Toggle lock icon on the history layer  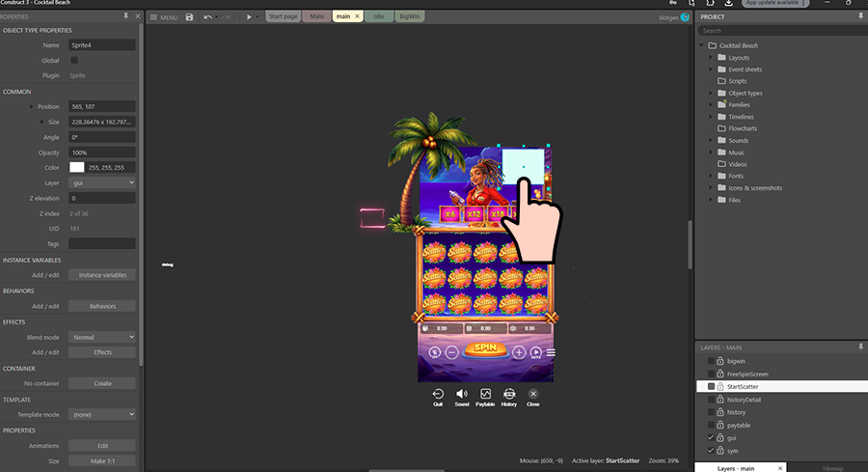[x=720, y=412]
